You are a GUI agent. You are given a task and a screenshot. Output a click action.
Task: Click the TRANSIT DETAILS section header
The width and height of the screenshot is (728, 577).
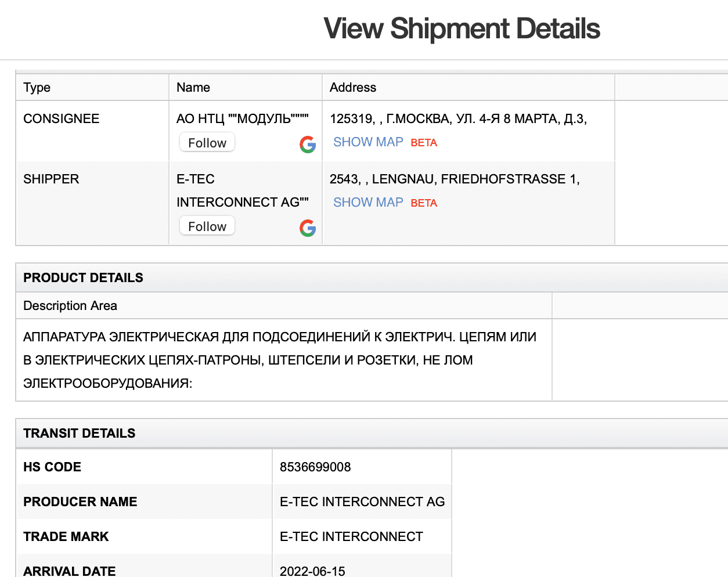(79, 433)
